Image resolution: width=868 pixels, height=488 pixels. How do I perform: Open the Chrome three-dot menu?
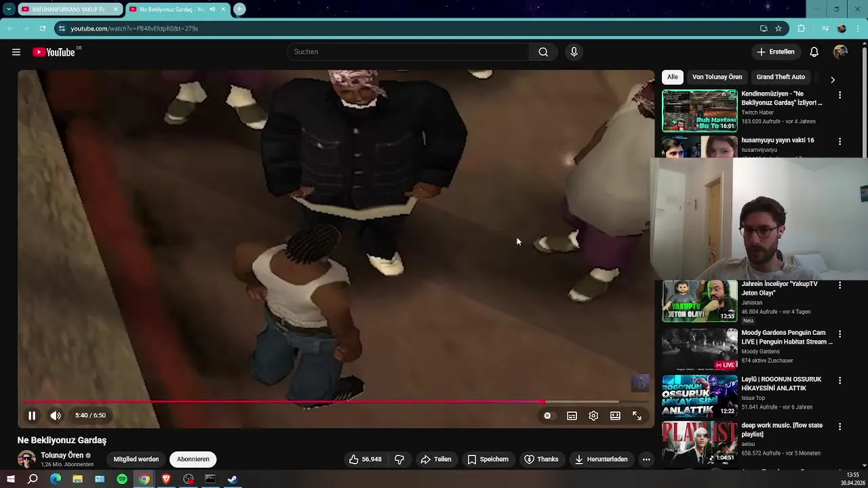point(858,28)
